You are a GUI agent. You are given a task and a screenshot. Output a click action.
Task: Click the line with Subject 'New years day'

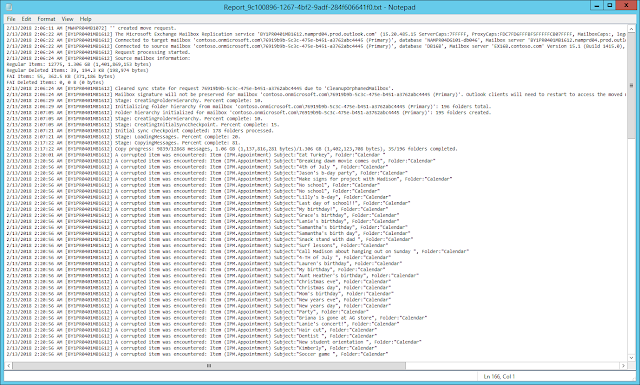pyautogui.click(x=198, y=306)
